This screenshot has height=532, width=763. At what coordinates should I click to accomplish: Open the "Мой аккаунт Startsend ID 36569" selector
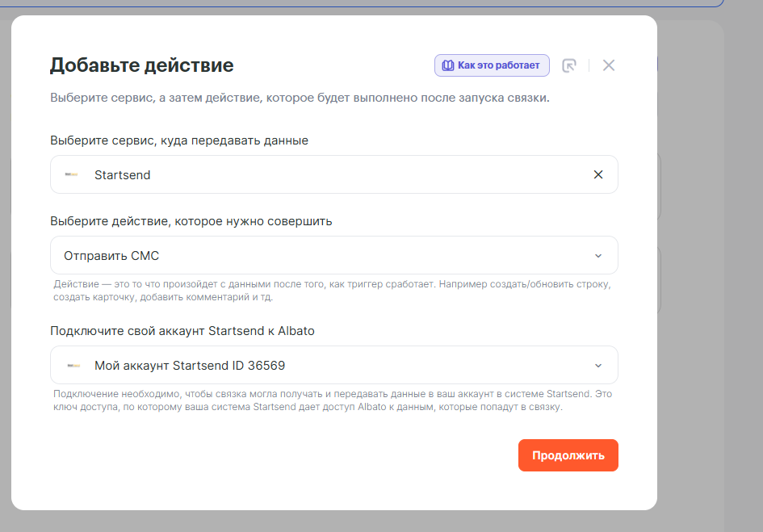(323, 365)
